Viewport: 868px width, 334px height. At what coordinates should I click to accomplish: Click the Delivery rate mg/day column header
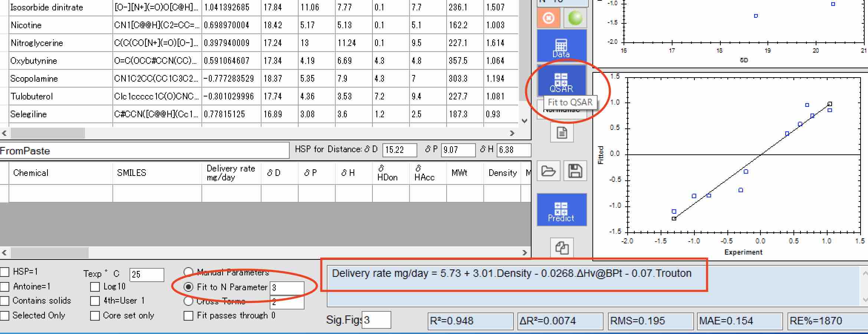pyautogui.click(x=231, y=173)
